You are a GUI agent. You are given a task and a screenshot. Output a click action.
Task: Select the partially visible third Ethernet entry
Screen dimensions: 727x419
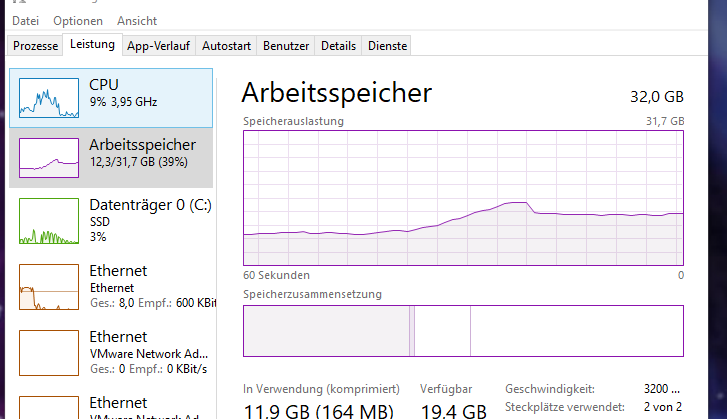coord(111,406)
